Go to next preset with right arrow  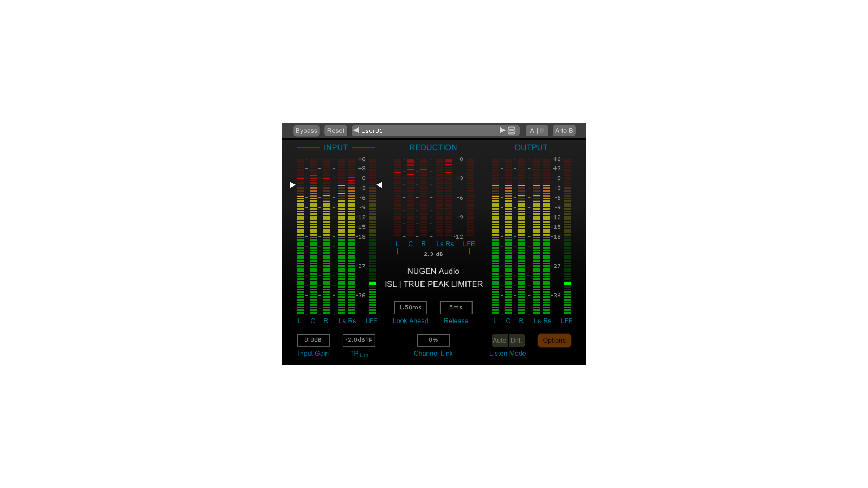tap(502, 130)
